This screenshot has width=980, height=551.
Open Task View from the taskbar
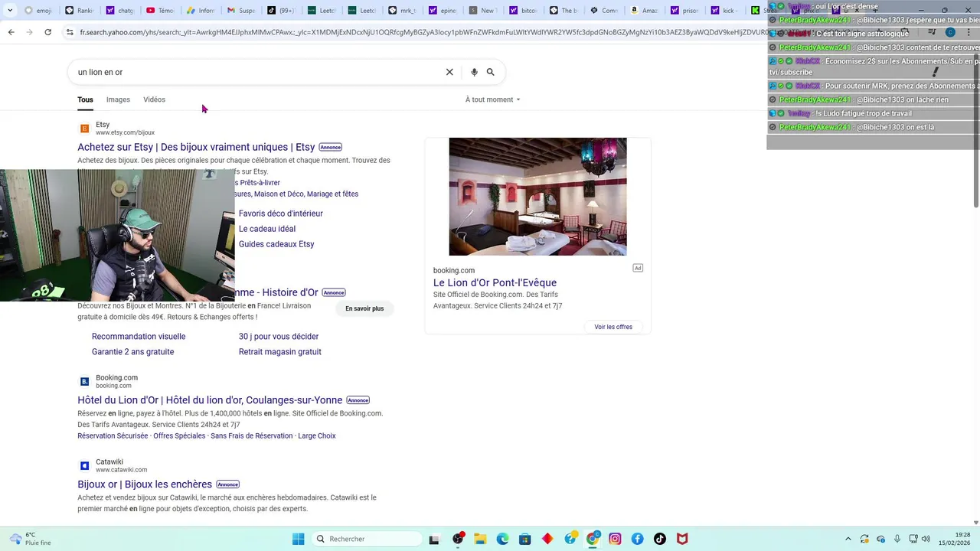tap(434, 539)
